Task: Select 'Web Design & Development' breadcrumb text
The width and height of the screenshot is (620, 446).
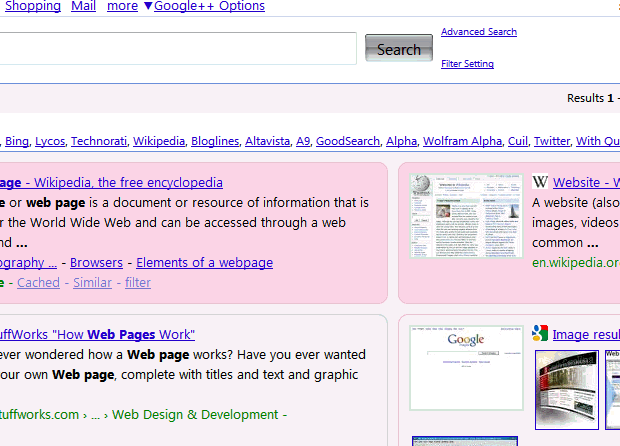Action: (x=195, y=415)
